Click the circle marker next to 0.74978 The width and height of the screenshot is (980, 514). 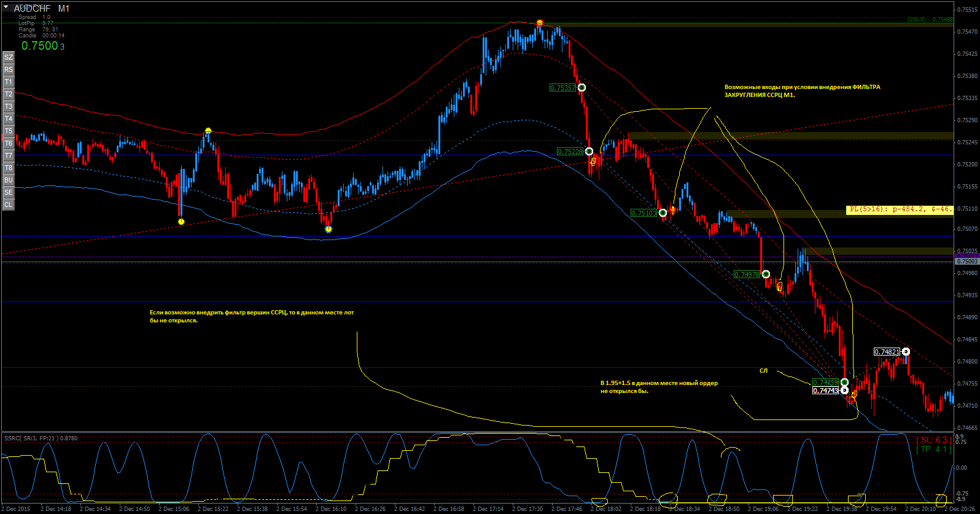(x=766, y=274)
